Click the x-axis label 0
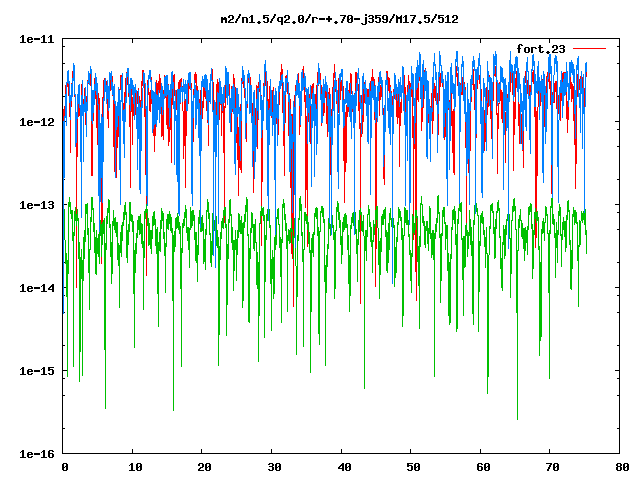Screen dimensions: 640x480 click(x=65, y=467)
